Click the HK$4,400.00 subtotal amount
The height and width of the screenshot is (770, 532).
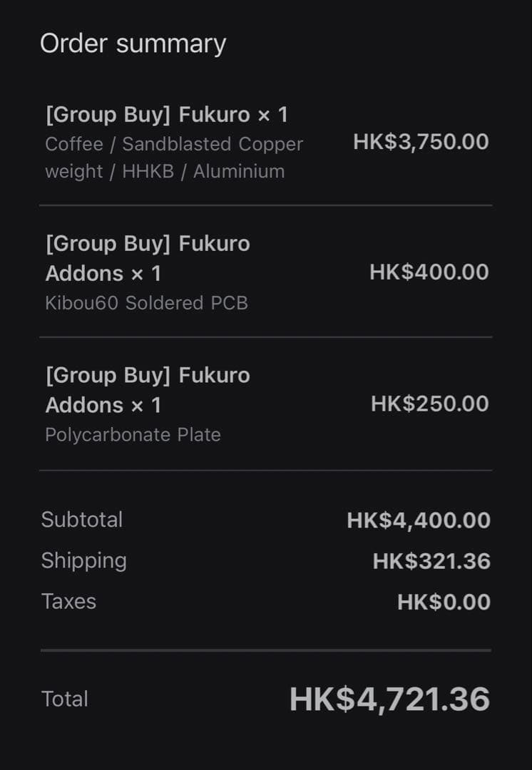(419, 520)
